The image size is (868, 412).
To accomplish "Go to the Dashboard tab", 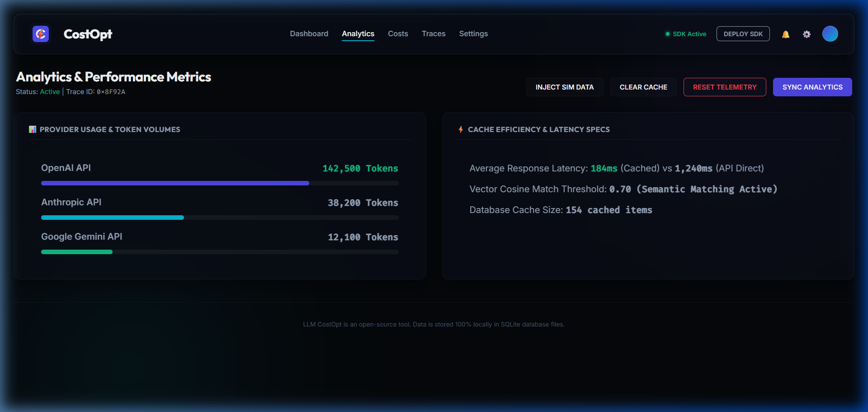I will [x=309, y=34].
